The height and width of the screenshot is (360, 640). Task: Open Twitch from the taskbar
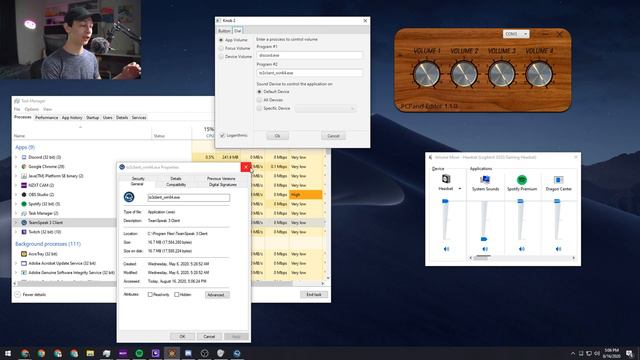[156, 353]
